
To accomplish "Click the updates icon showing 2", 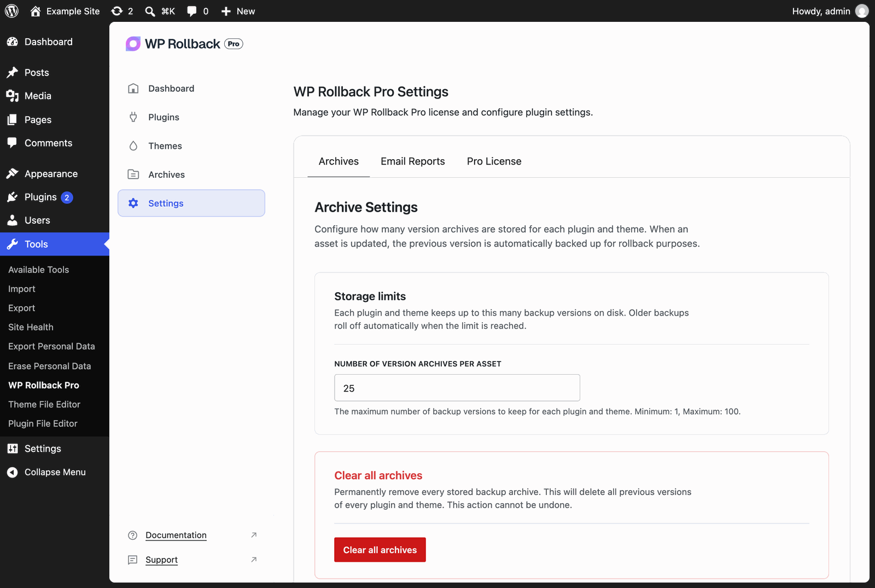I will 116,11.
